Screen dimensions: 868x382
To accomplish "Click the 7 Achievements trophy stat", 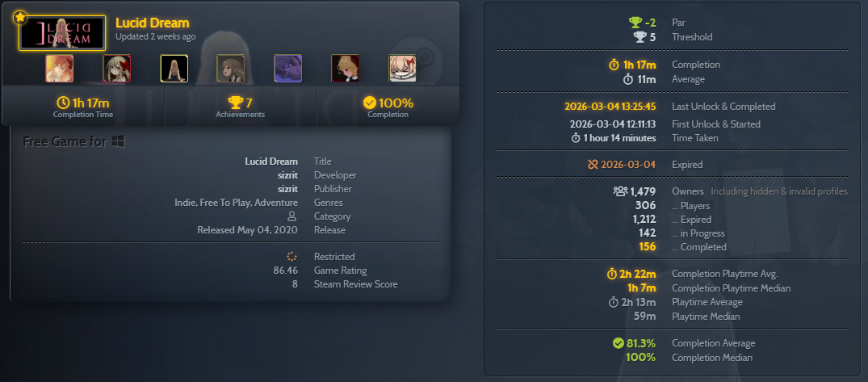I will coord(241,107).
